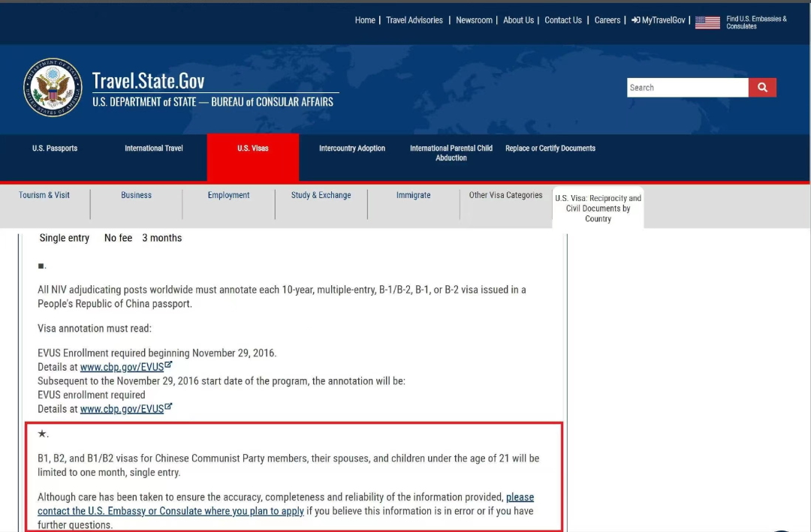Viewport: 811px width, 532px height.
Task: Select the International Travel menu item
Action: click(154, 149)
